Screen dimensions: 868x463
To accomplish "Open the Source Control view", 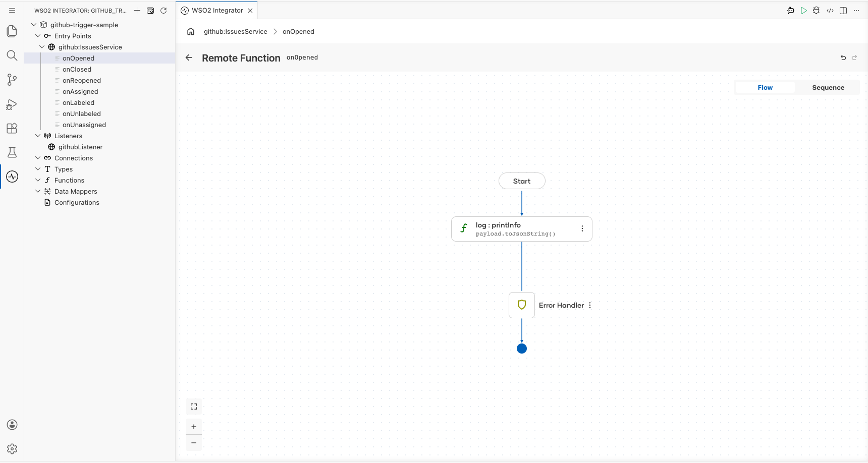I will click(12, 80).
